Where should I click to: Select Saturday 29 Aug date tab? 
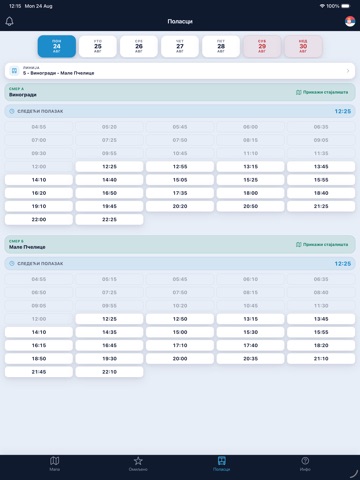coord(262,46)
